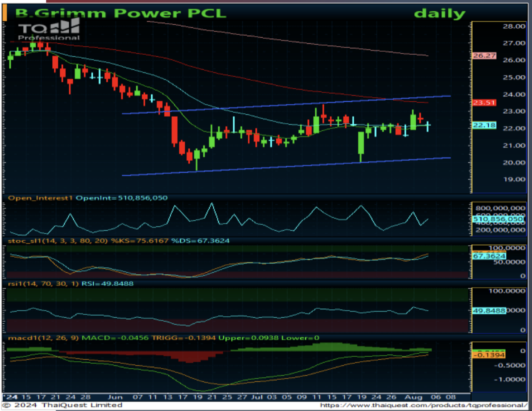This screenshot has width=532, height=411.
Task: Click the 200,000,000 open interest axis value
Action: coord(500,230)
